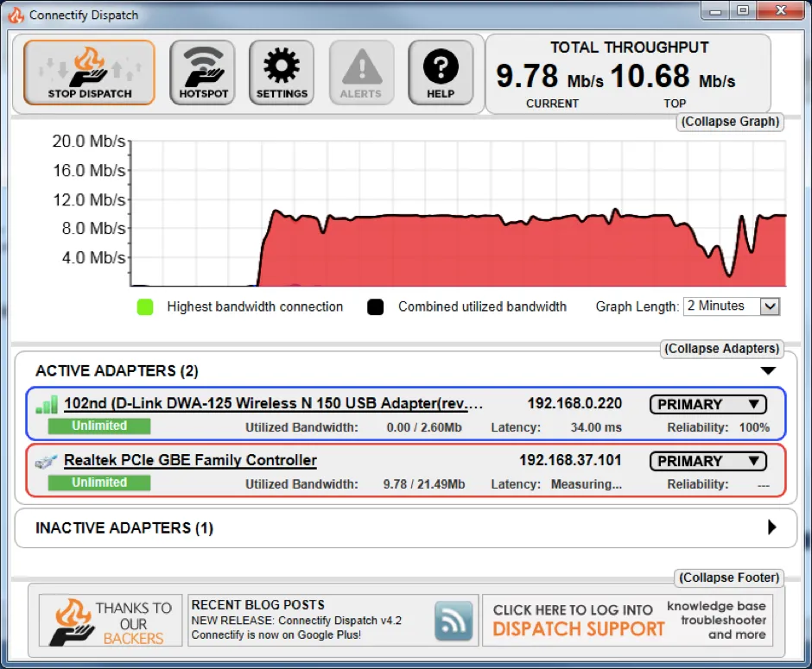Image resolution: width=812 pixels, height=669 pixels.
Task: Open the Graph Length dropdown
Action: coord(731,306)
